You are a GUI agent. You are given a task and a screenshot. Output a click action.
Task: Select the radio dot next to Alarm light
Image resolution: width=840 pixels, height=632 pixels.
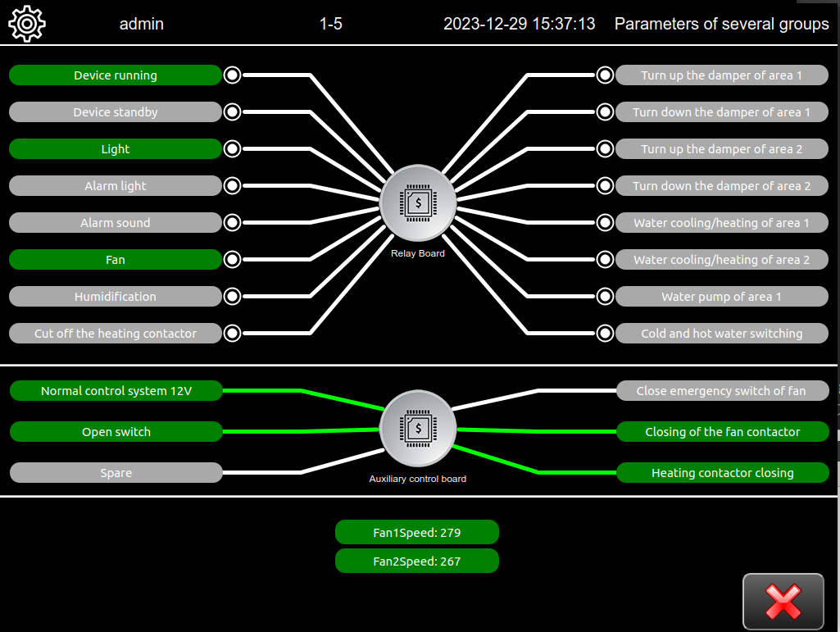[232, 186]
